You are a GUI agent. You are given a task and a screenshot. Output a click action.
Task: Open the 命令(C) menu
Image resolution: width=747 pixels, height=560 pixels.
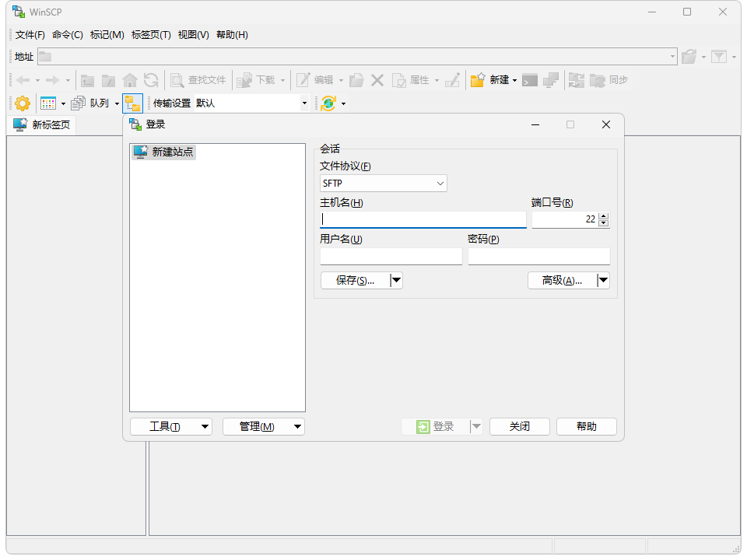pos(68,35)
